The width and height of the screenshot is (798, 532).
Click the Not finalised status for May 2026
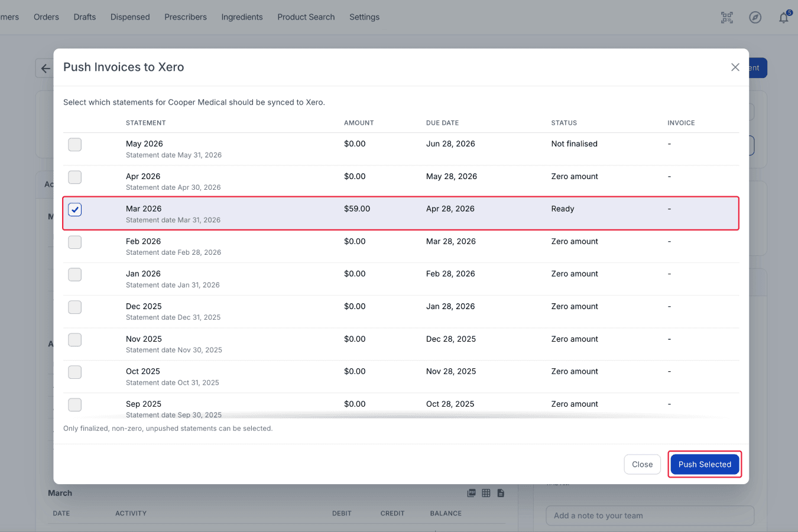[x=575, y=144]
